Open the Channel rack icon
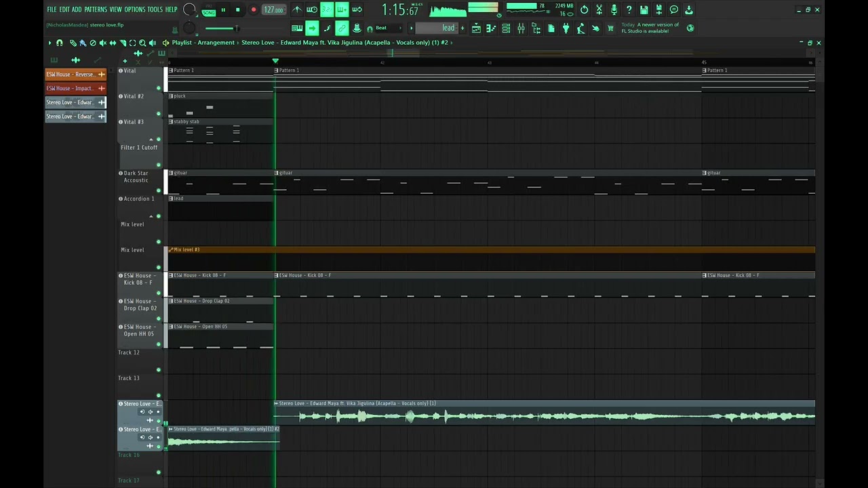Viewport: 868px width, 488px height. (x=506, y=28)
